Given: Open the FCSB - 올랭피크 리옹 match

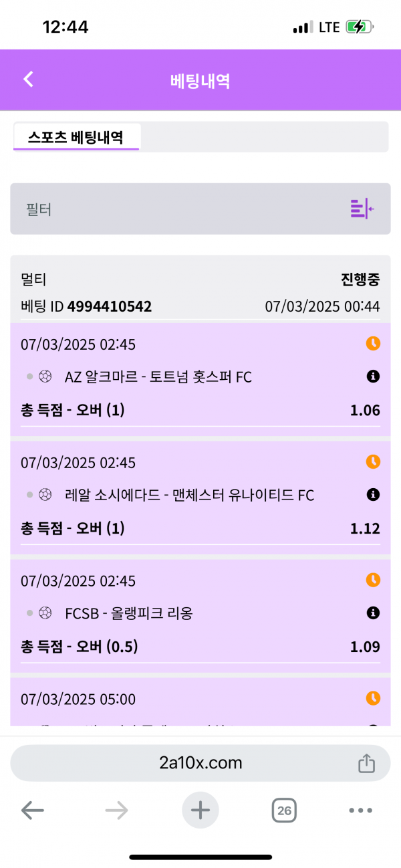Looking at the screenshot, I should tap(128, 613).
